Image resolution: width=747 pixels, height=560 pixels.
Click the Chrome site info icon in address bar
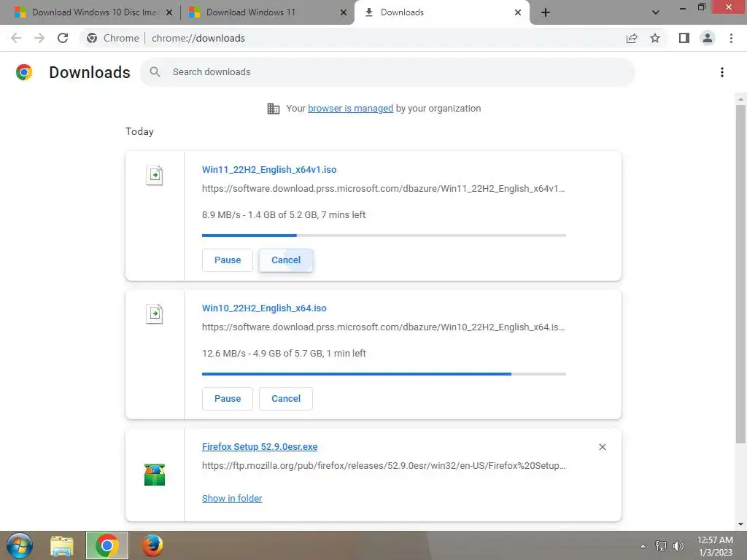92,38
